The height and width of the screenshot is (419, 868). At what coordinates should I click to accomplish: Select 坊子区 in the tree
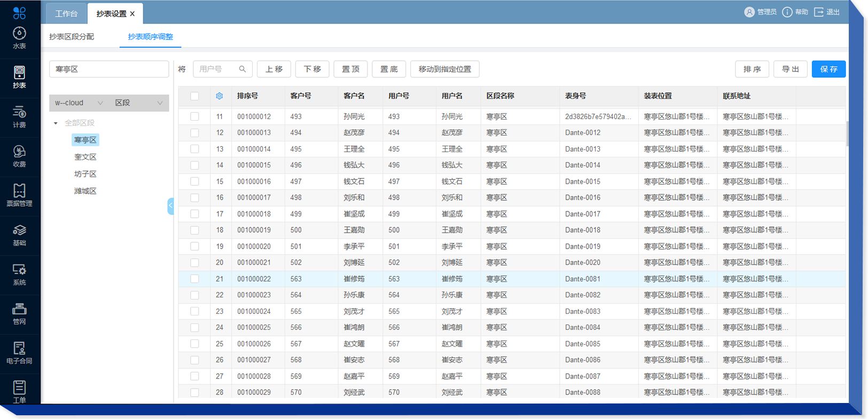coord(85,174)
